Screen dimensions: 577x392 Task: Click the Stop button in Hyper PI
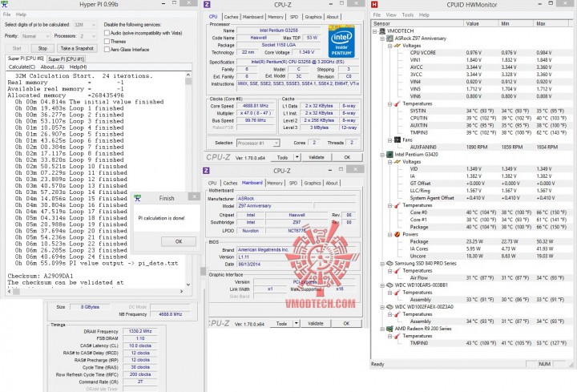click(x=42, y=48)
